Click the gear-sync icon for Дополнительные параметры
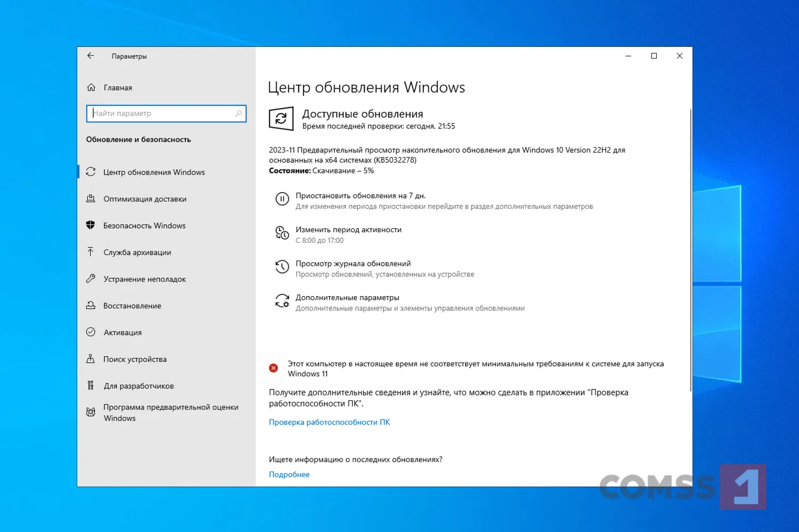Viewport: 799px width, 532px height. pos(282,301)
